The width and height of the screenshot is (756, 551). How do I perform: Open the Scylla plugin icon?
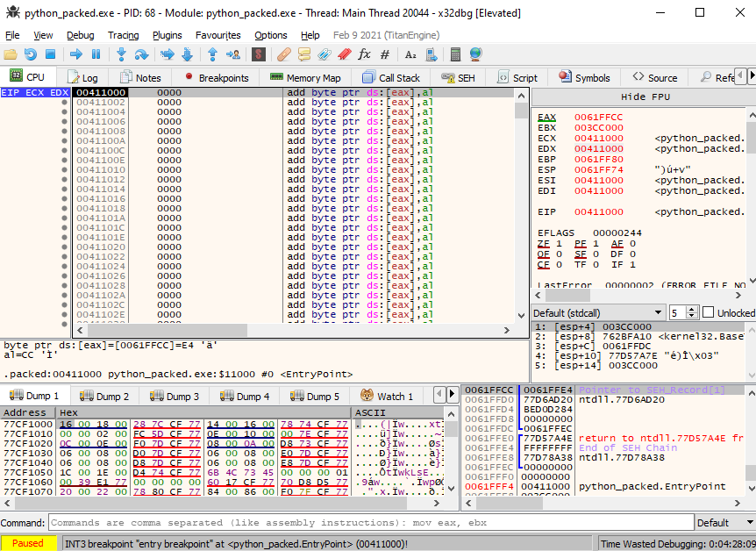click(258, 54)
